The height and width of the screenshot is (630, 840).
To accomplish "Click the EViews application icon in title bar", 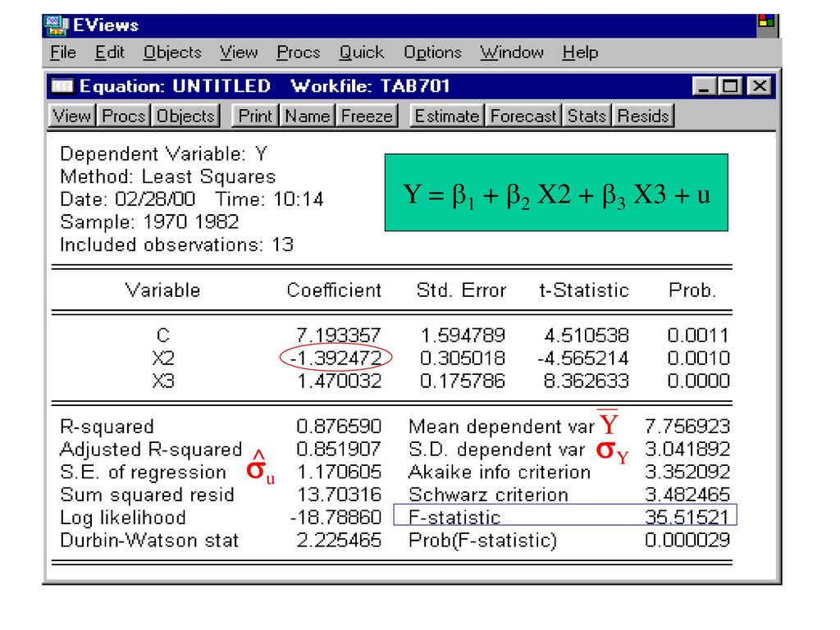I will click(57, 25).
